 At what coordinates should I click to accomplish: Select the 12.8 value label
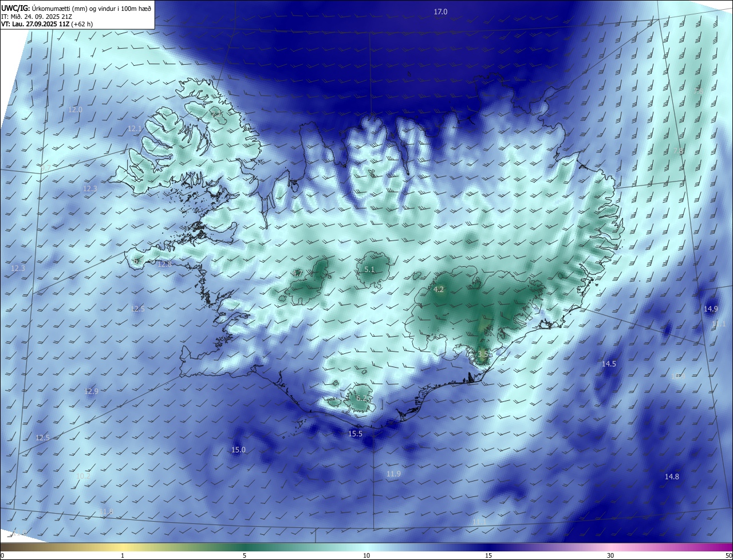click(165, 264)
